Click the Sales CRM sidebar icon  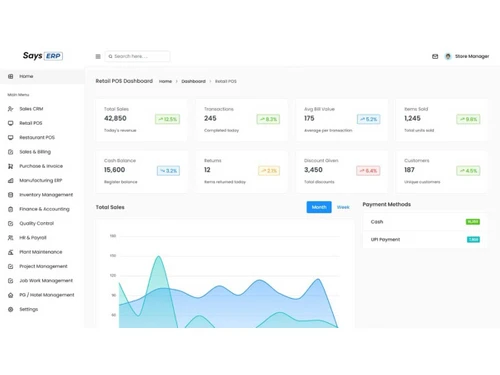click(11, 109)
